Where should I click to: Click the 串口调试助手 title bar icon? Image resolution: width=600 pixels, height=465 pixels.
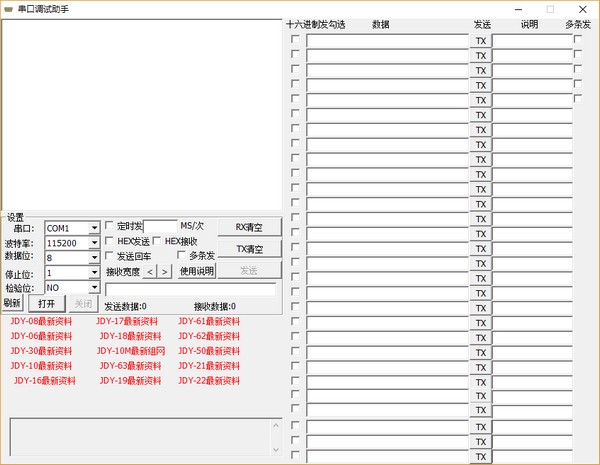8,9
